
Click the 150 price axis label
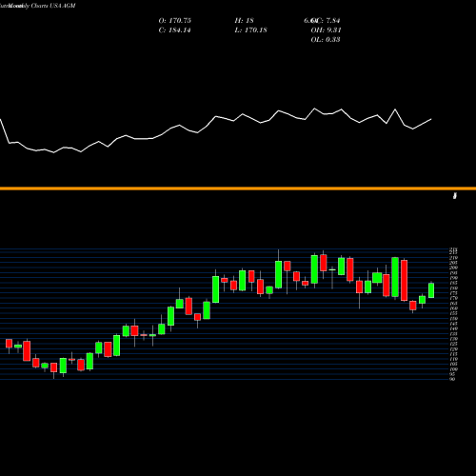(x=453, y=319)
